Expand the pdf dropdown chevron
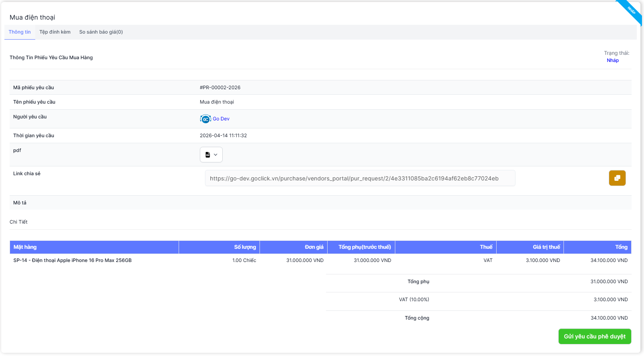 pos(216,155)
